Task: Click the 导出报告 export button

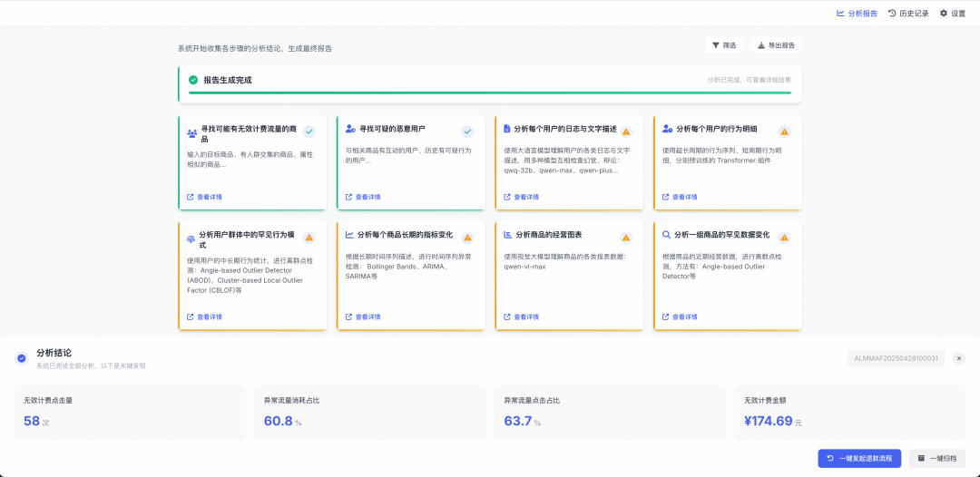Action: 776,45
